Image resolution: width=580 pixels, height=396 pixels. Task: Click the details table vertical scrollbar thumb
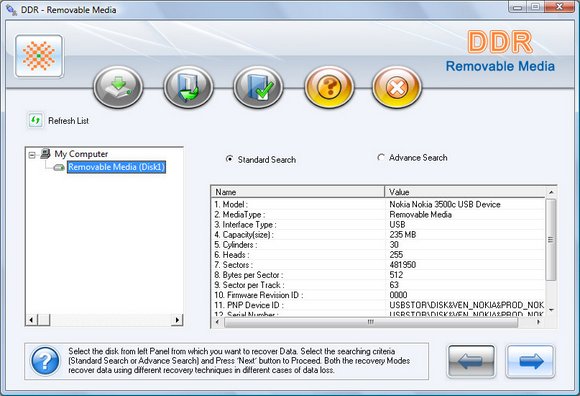coord(551,240)
